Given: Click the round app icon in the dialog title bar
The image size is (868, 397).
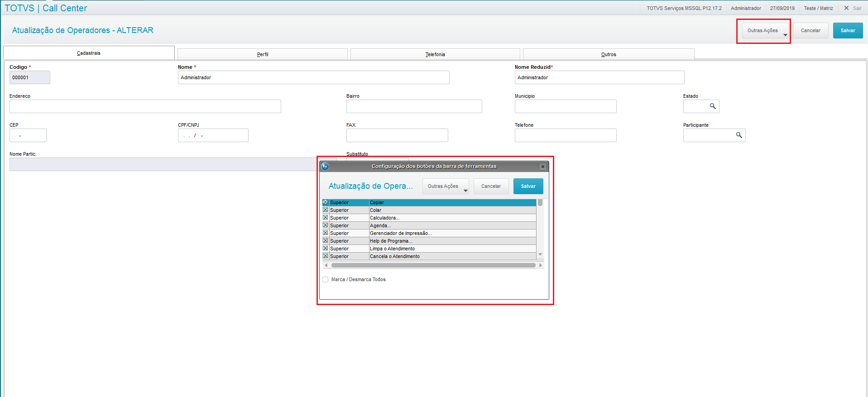Looking at the screenshot, I should [325, 167].
